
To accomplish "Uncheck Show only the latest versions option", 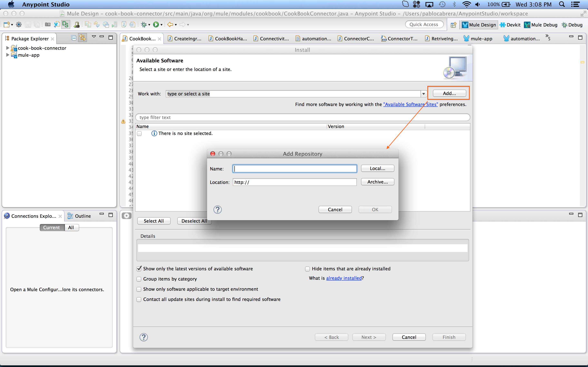I will point(139,269).
